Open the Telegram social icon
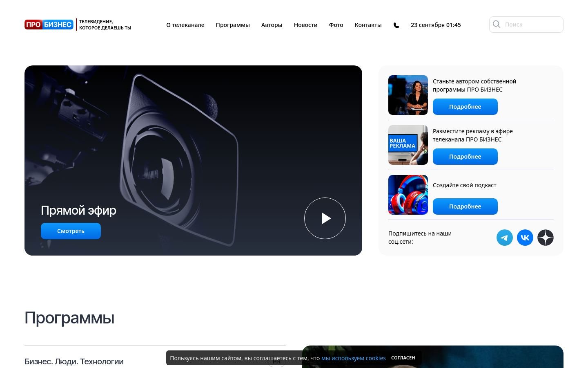The width and height of the screenshot is (588, 368). [x=505, y=238]
